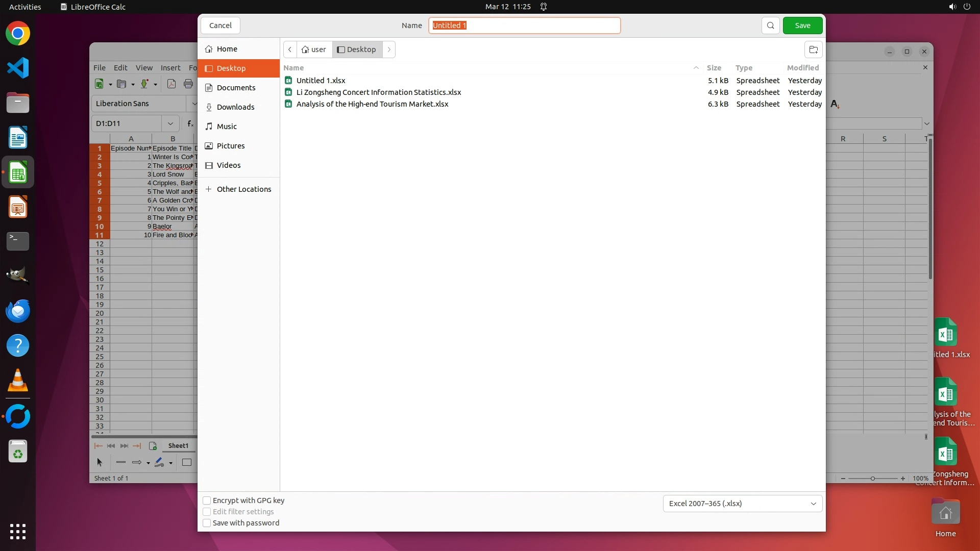Image resolution: width=980 pixels, height=551 pixels.
Task: Click the Print icon in Calc toolbar
Action: [x=188, y=84]
